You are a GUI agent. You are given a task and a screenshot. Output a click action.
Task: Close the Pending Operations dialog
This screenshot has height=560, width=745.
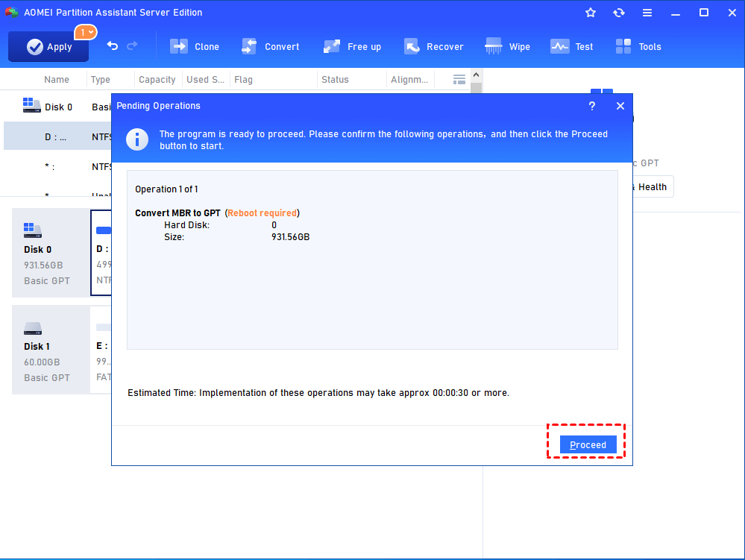pyautogui.click(x=620, y=106)
